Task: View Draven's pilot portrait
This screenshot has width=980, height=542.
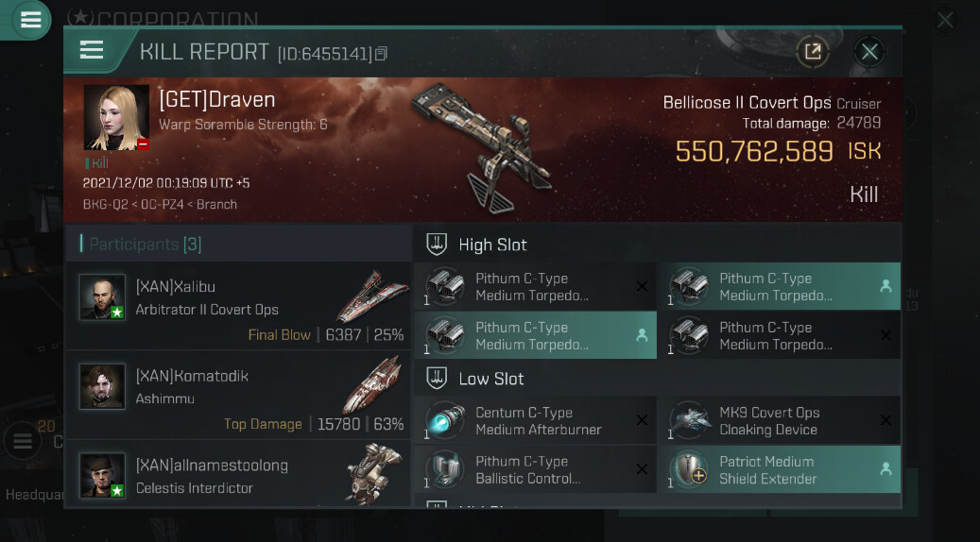Action: [116, 118]
